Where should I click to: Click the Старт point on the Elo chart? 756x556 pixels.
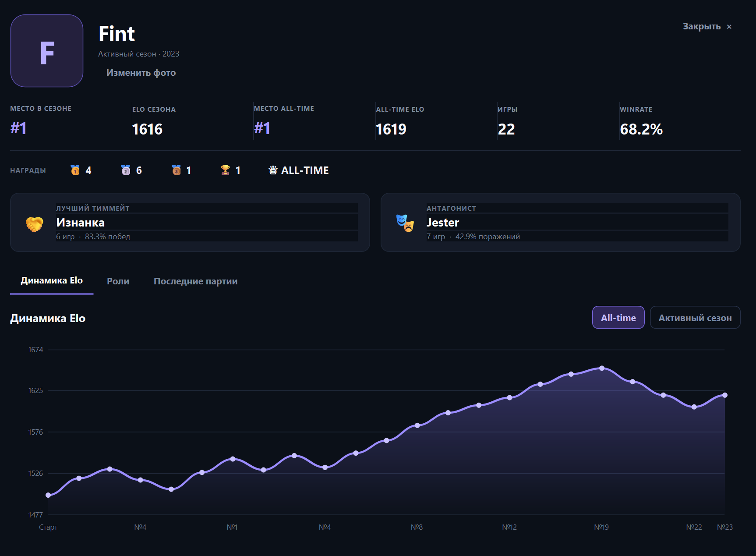tap(48, 495)
